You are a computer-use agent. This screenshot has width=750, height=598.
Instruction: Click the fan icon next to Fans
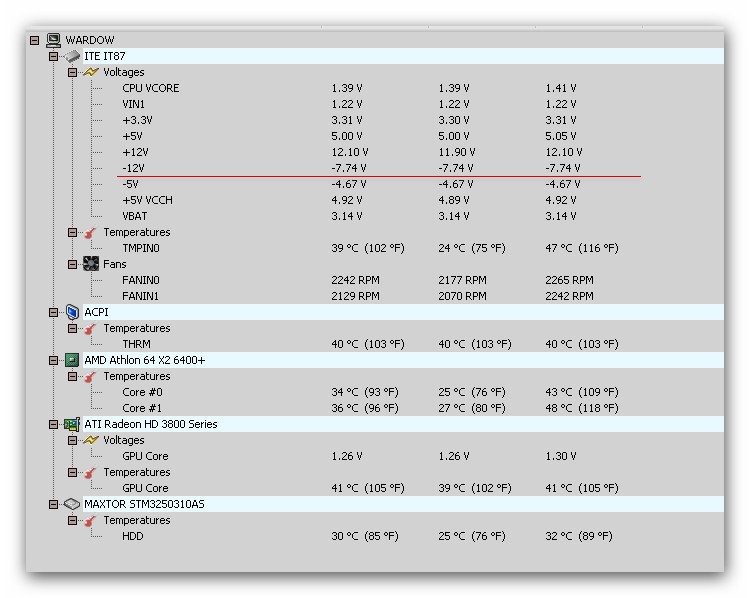(91, 264)
